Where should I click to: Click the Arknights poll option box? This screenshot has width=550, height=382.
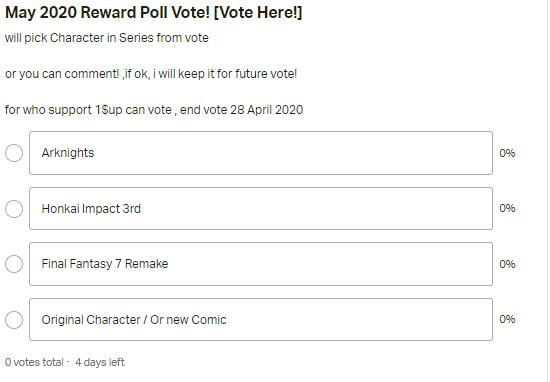click(x=261, y=153)
